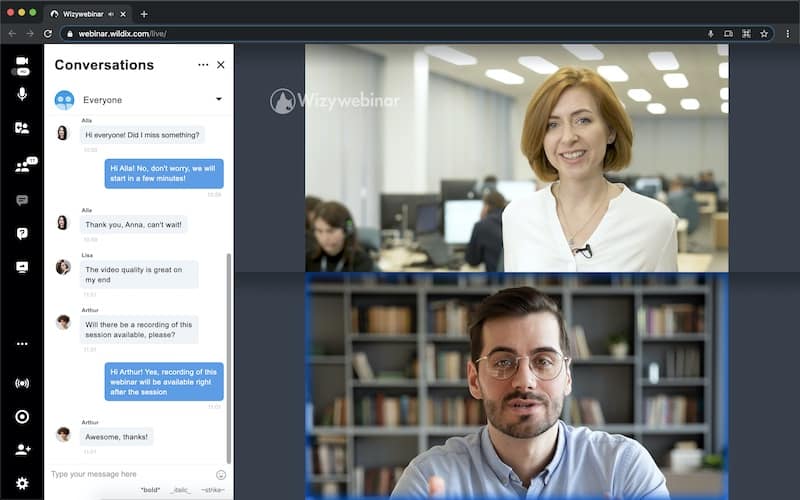This screenshot has height=500, width=800.
Task: Close the Conversations panel
Action: click(x=221, y=65)
